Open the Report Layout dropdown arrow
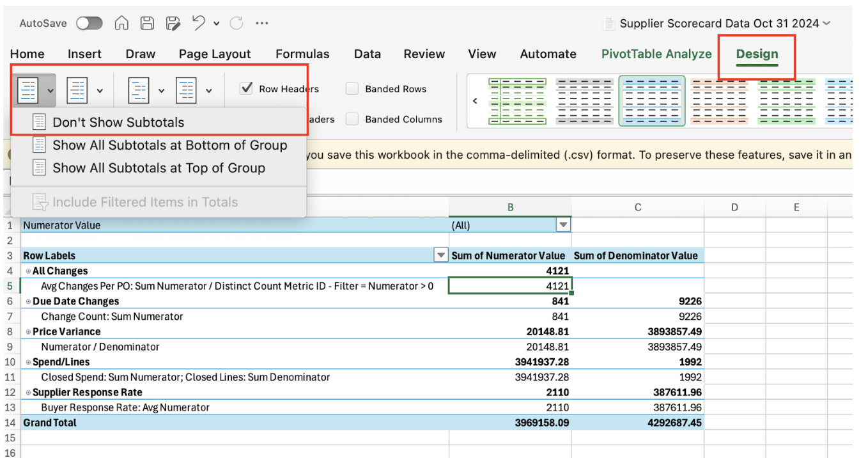868x458 pixels. tap(161, 90)
